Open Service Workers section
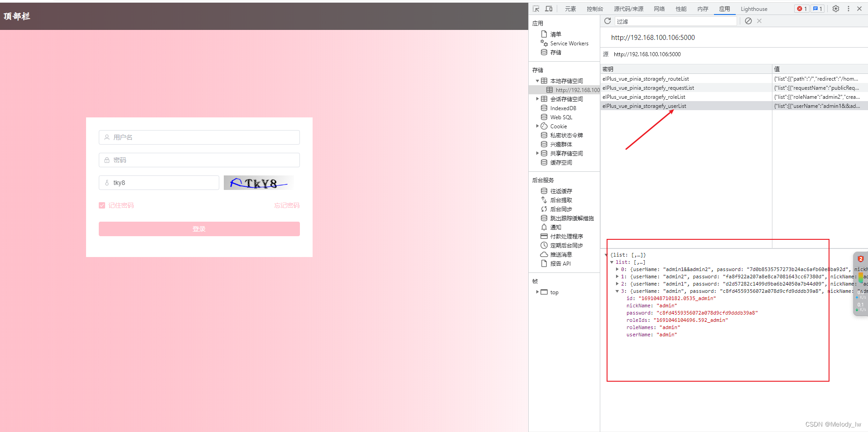 pyautogui.click(x=569, y=44)
